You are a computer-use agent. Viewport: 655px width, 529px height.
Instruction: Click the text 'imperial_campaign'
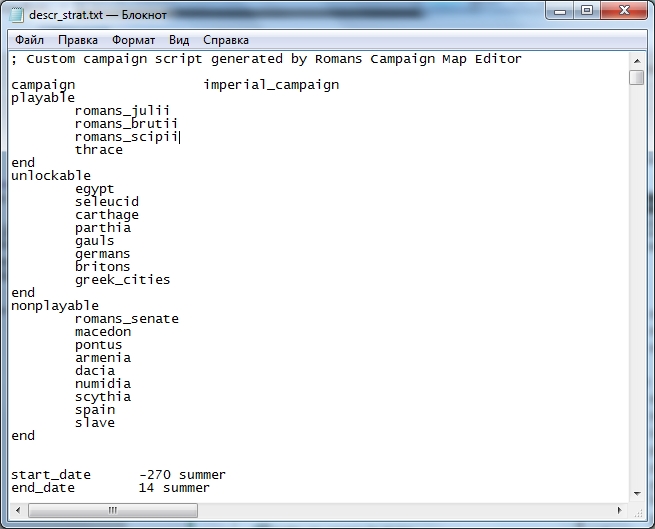271,85
